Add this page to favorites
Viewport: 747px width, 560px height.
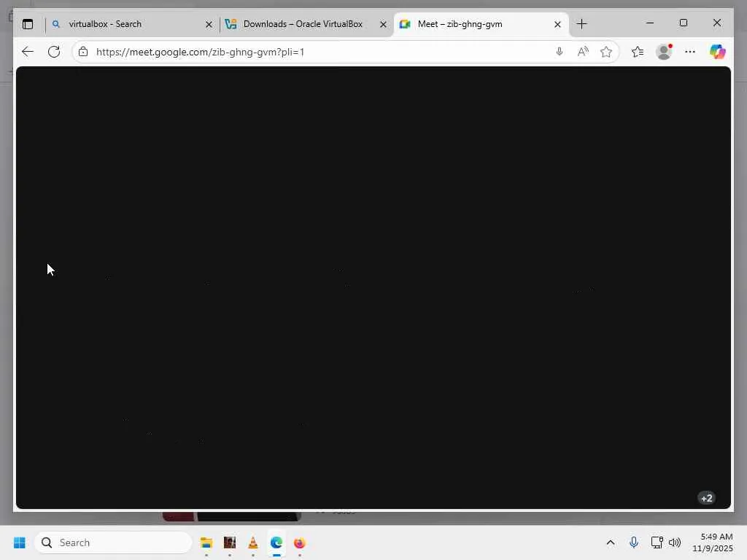coord(606,52)
